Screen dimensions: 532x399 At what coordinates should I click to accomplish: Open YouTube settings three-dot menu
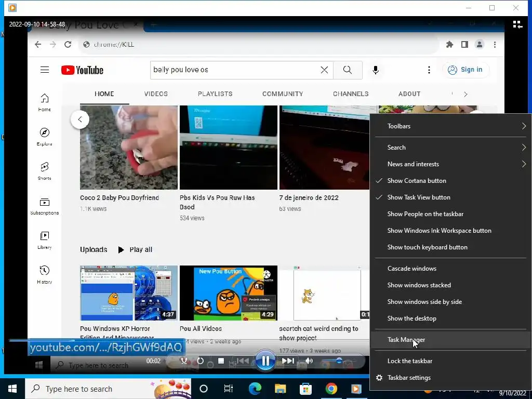(429, 70)
